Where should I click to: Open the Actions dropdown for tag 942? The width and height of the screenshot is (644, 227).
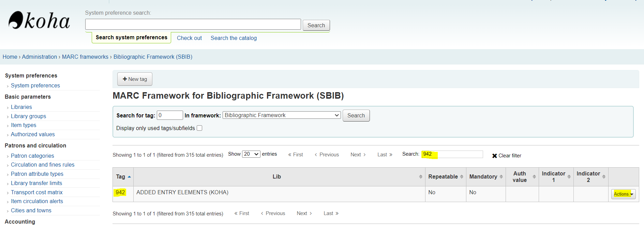pyautogui.click(x=623, y=194)
